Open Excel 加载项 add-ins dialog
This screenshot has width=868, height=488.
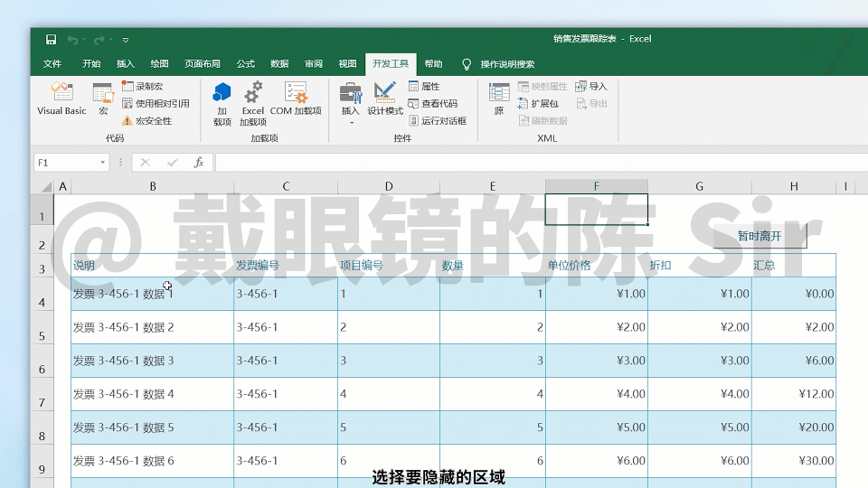tap(253, 103)
